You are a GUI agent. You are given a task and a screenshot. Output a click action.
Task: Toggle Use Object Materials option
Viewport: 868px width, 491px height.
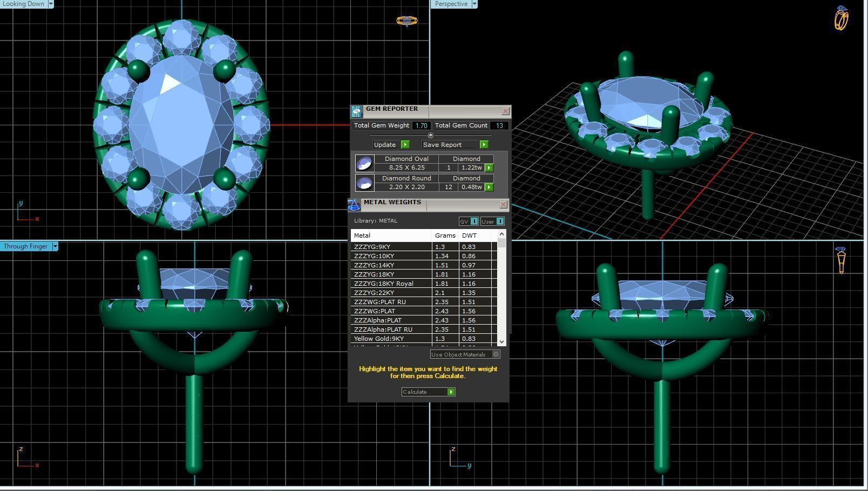click(496, 354)
